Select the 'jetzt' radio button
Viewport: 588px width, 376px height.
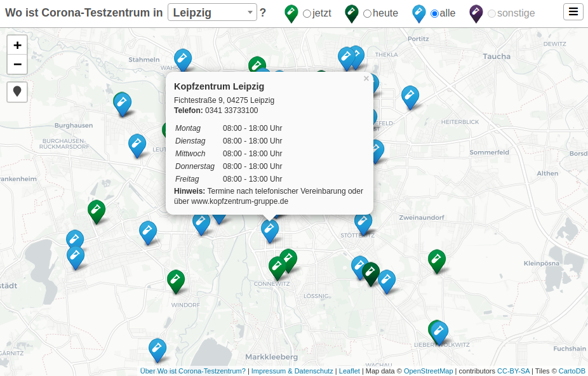tap(307, 13)
